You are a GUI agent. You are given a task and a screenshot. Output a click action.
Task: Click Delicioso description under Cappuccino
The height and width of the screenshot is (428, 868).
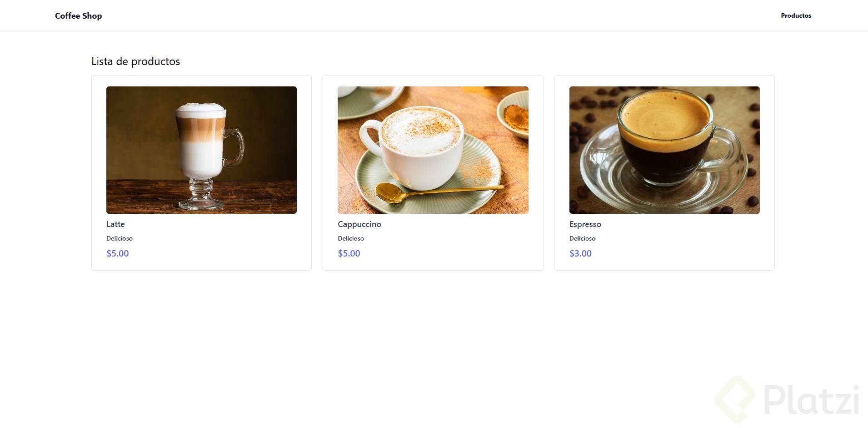click(x=351, y=238)
